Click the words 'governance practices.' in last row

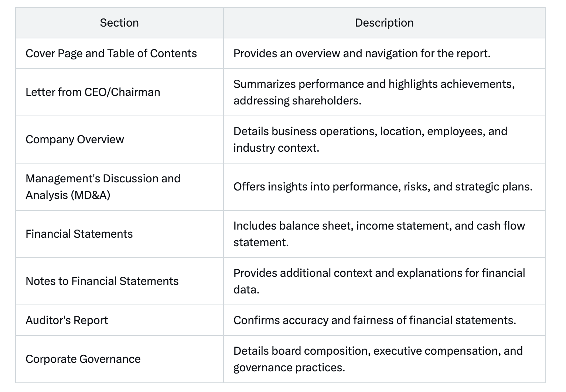pyautogui.click(x=289, y=368)
